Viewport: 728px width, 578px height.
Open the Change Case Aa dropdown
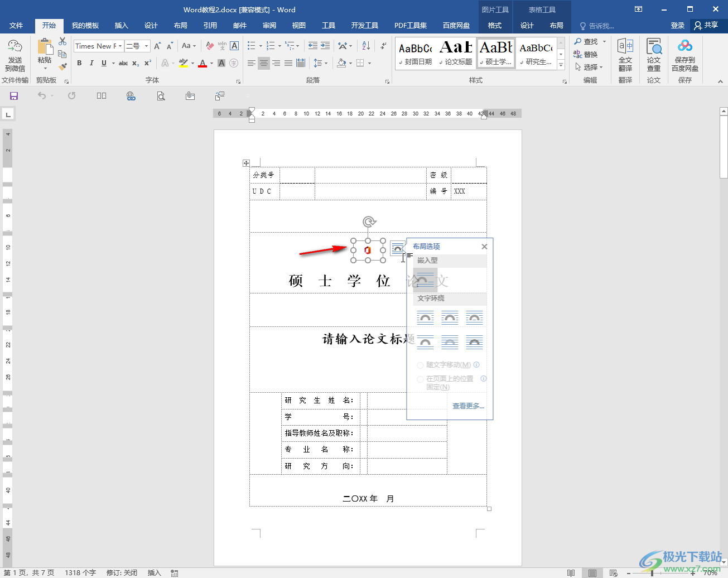point(189,46)
